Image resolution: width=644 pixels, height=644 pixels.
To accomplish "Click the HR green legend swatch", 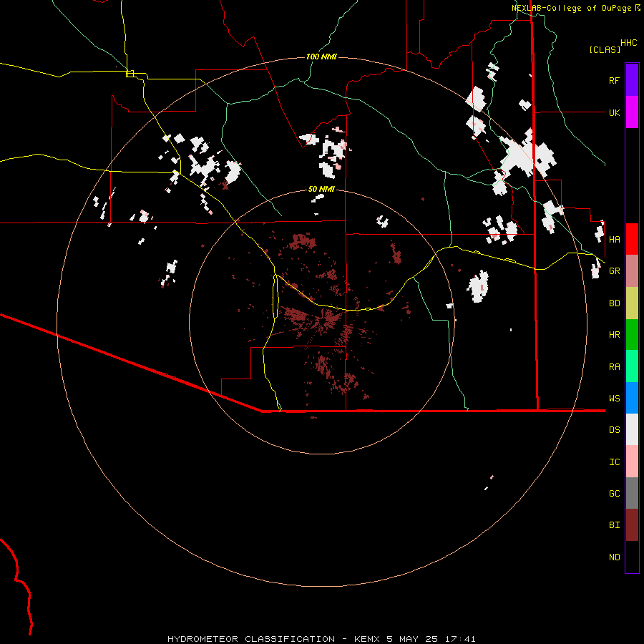I will tap(632, 335).
